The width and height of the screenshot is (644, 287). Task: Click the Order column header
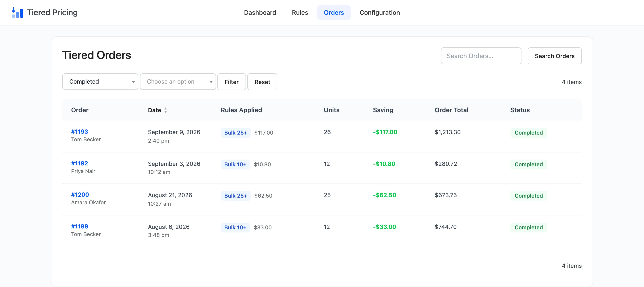(80, 110)
